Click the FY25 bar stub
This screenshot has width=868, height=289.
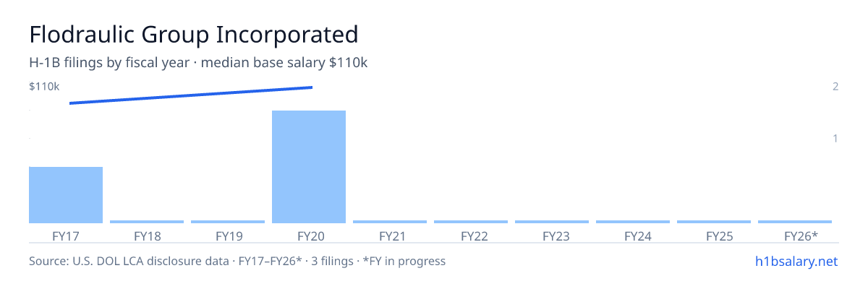pyautogui.click(x=714, y=221)
